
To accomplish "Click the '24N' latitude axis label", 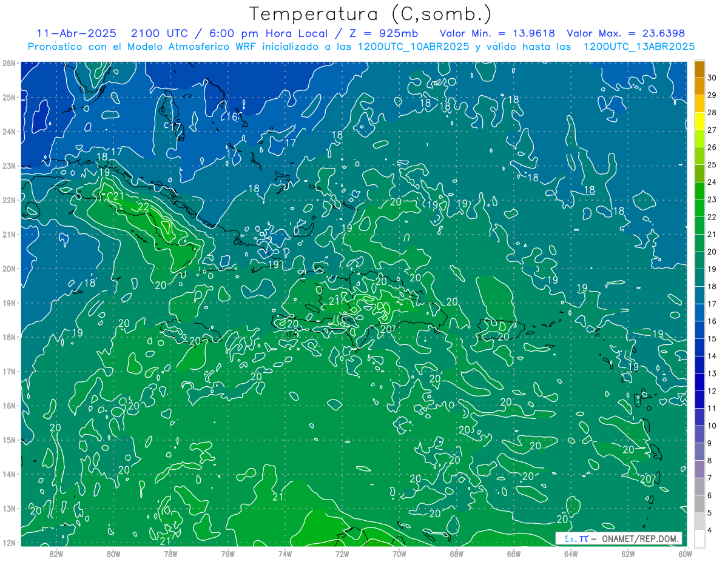I will tap(8, 132).
